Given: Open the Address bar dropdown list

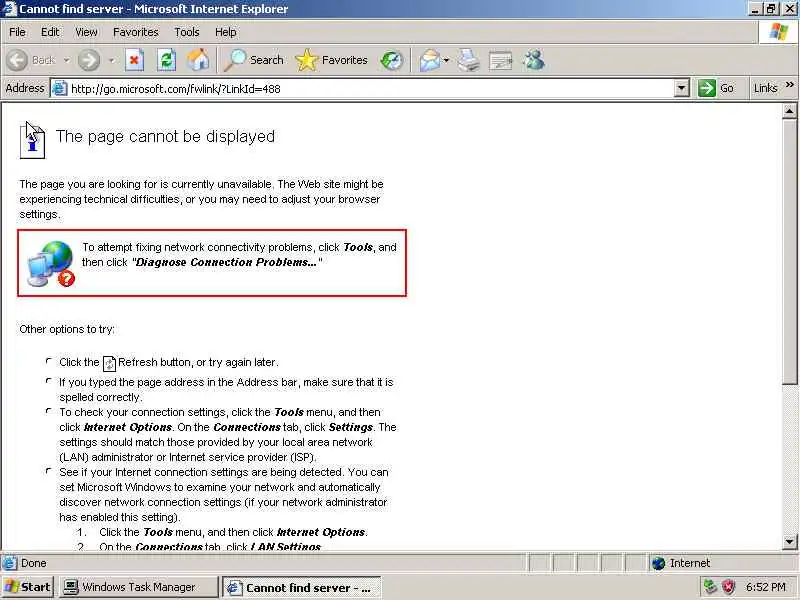Looking at the screenshot, I should (x=682, y=88).
